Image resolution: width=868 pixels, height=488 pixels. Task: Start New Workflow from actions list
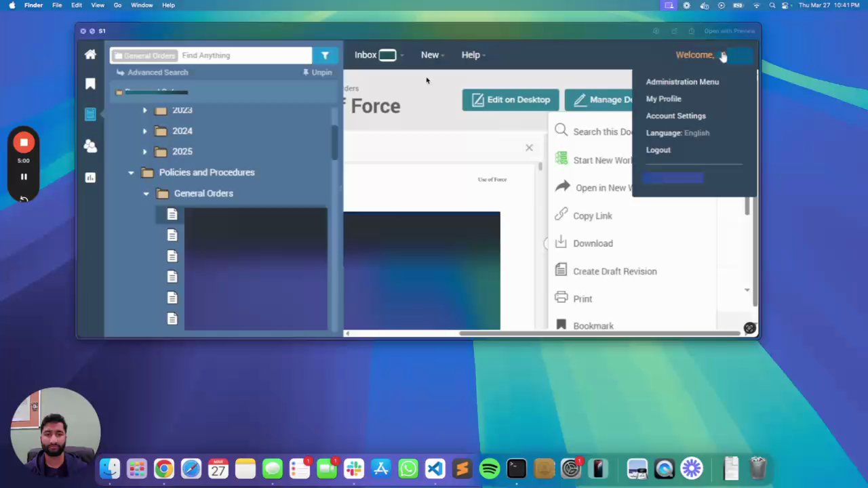593,160
